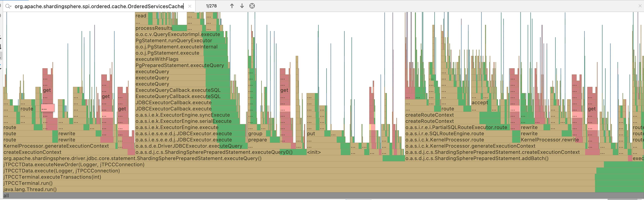Image resolution: width=644 pixels, height=200 pixels.
Task: Click the PgStatement.executeInternal frame
Action: (181, 47)
